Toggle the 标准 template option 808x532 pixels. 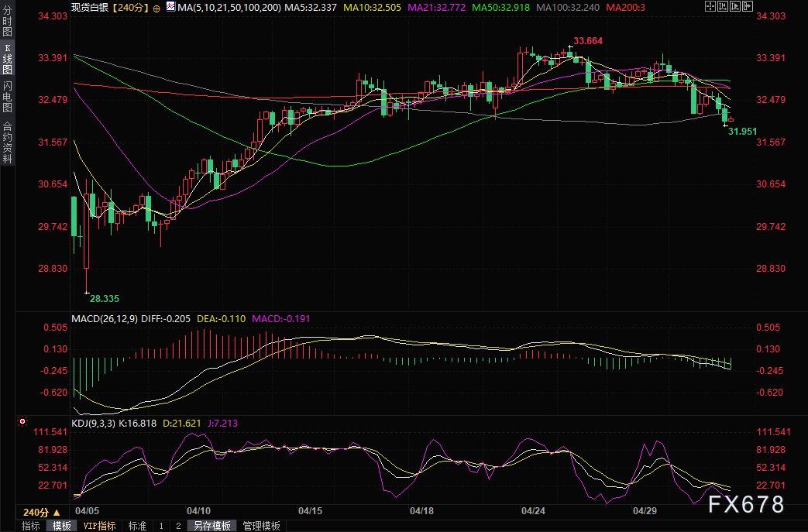pos(137,526)
